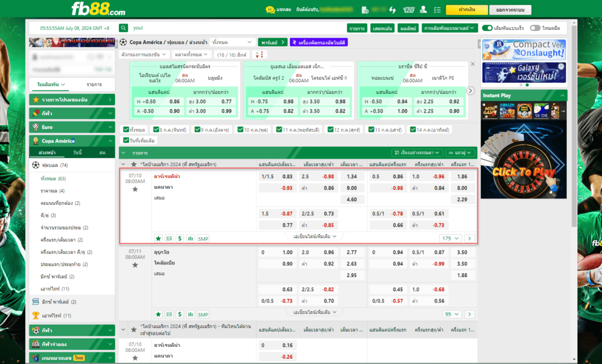The image size is (602, 364).
Task: Click the SMP button under Argentina match
Action: point(203,238)
